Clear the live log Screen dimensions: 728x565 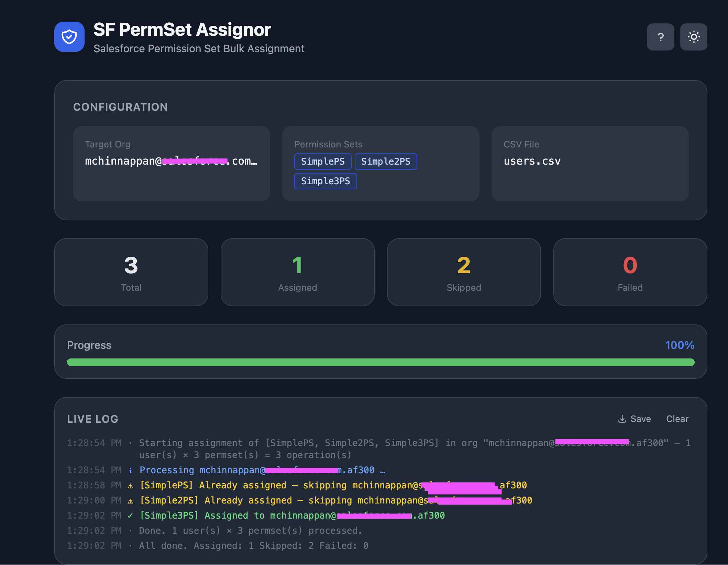(677, 419)
